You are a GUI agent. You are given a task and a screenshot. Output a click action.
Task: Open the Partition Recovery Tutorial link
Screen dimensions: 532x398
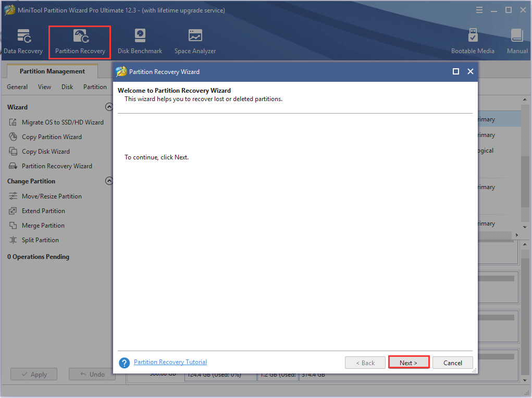point(170,362)
